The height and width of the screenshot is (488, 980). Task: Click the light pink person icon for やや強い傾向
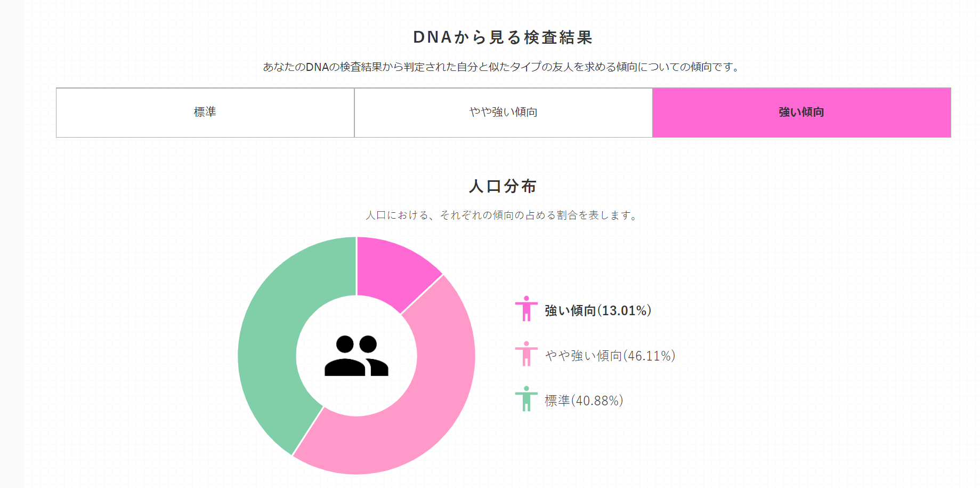526,354
